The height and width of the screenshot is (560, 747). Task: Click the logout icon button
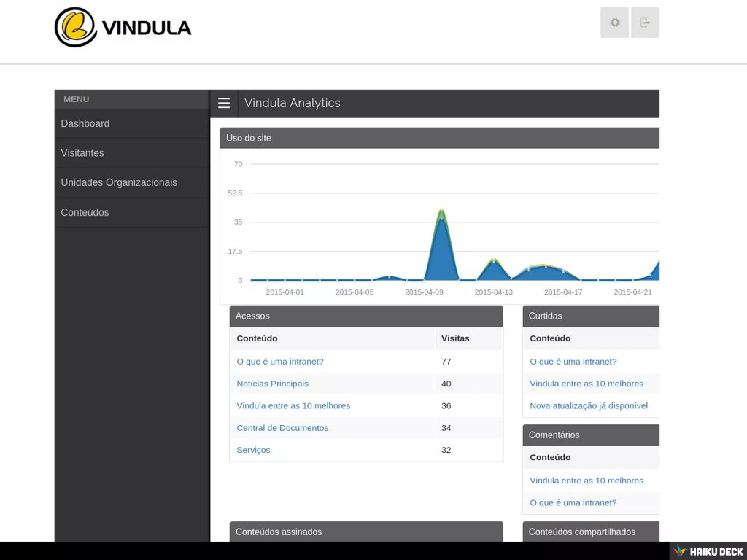coord(645,23)
